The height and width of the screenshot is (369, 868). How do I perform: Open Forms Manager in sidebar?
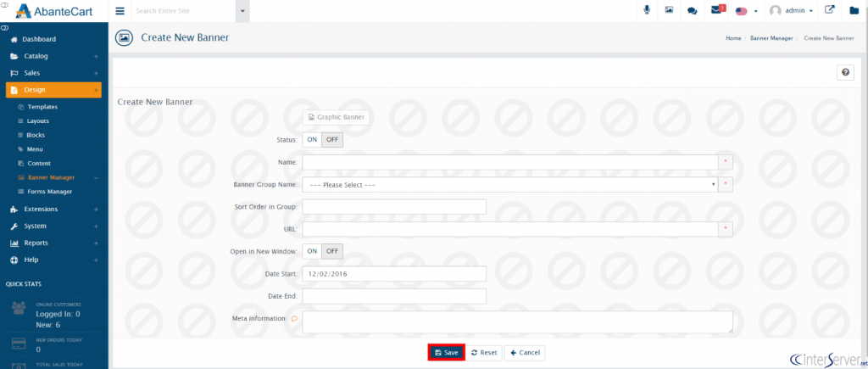click(x=50, y=192)
